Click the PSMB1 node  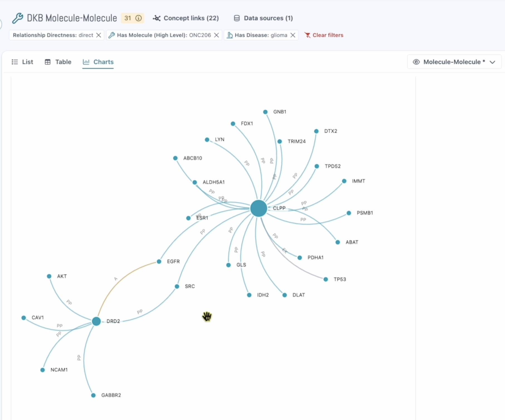349,213
